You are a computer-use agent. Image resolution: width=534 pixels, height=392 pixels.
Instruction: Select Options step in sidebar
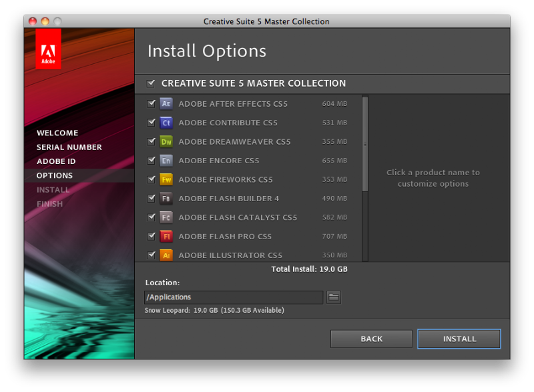pos(55,175)
